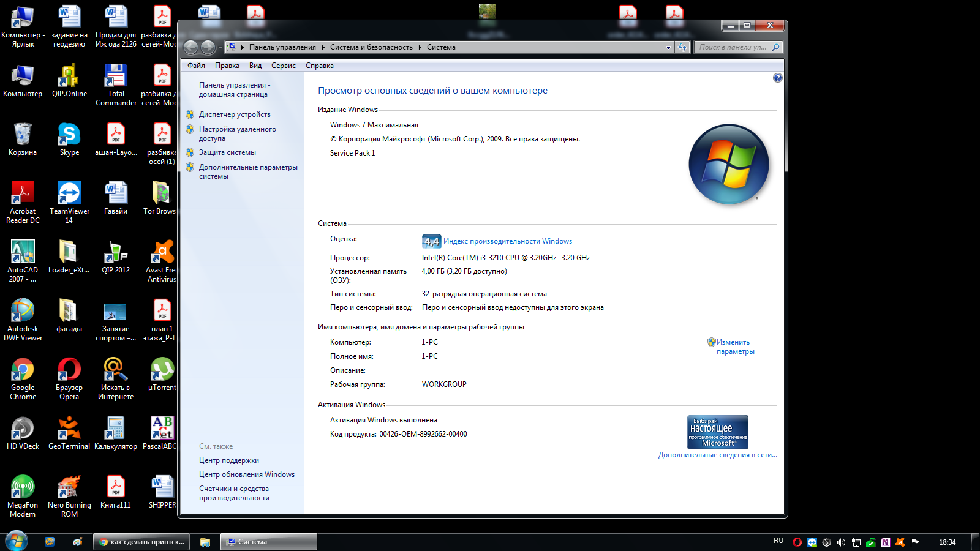Open Avast Free Antivirus desktop icon

click(x=162, y=261)
